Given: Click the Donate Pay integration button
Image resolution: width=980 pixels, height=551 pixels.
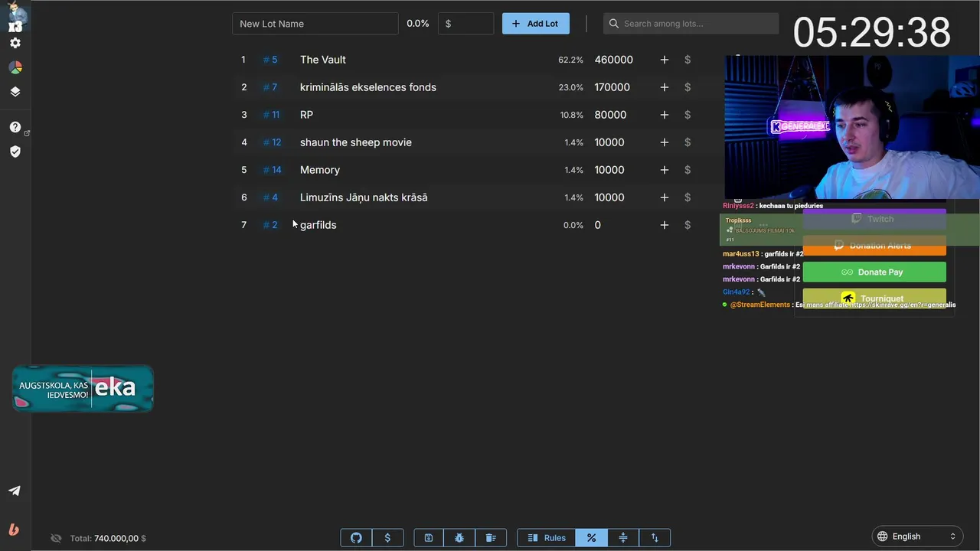Looking at the screenshot, I should [874, 272].
